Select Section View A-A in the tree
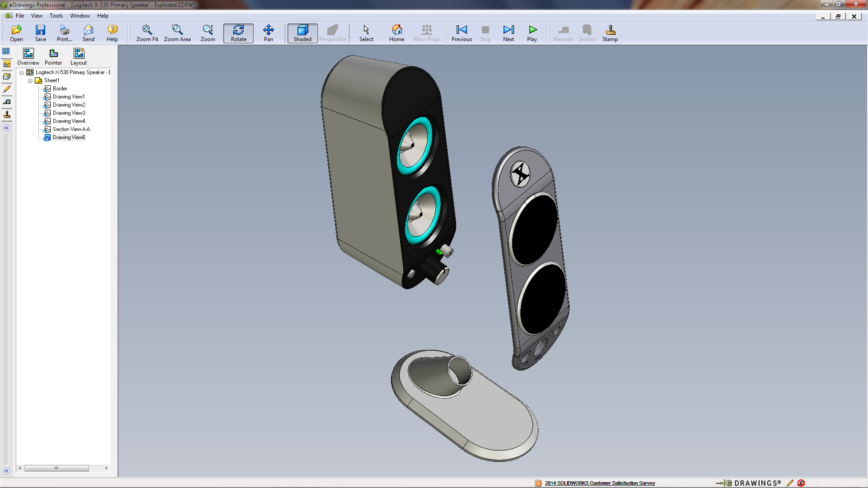 [71, 129]
